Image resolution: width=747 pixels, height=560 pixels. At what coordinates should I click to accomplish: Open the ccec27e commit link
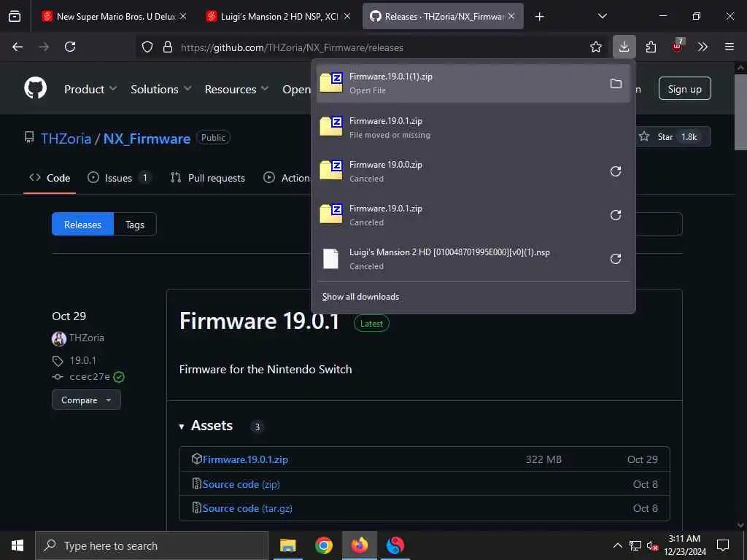pyautogui.click(x=90, y=377)
